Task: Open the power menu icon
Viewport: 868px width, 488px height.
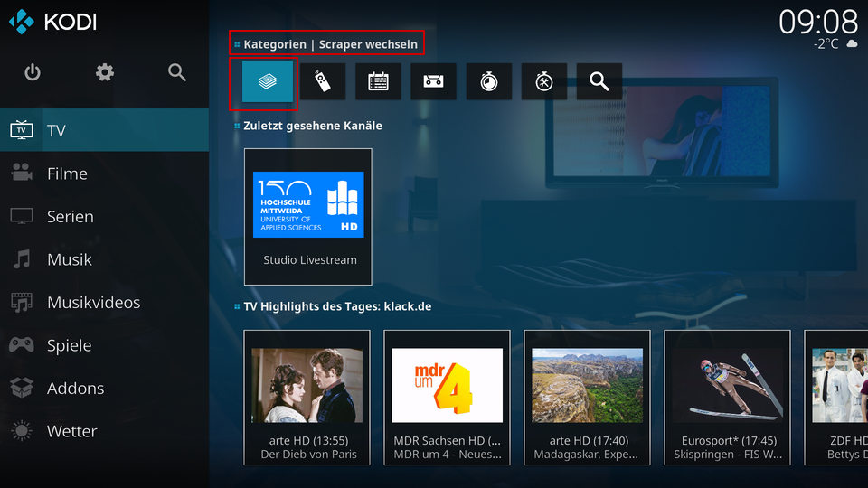Action: point(33,72)
